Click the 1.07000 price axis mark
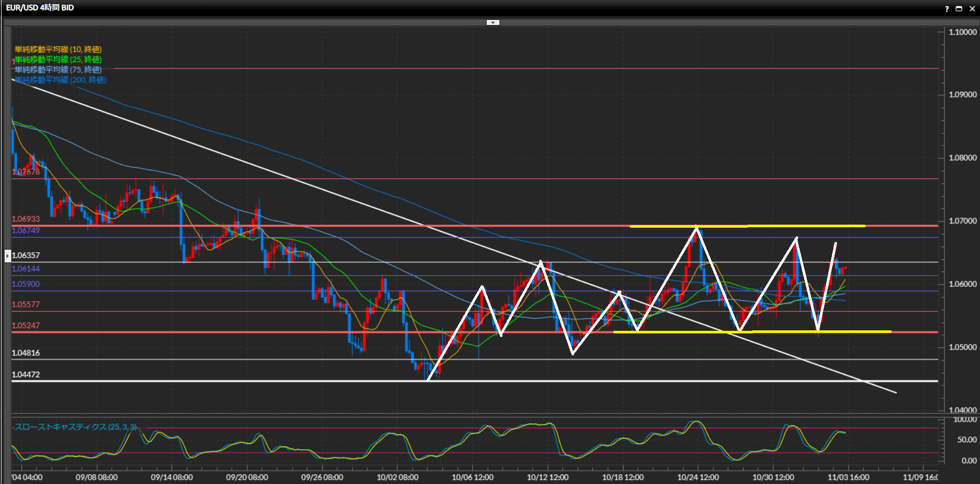Image resolution: width=980 pixels, height=484 pixels. click(x=962, y=221)
